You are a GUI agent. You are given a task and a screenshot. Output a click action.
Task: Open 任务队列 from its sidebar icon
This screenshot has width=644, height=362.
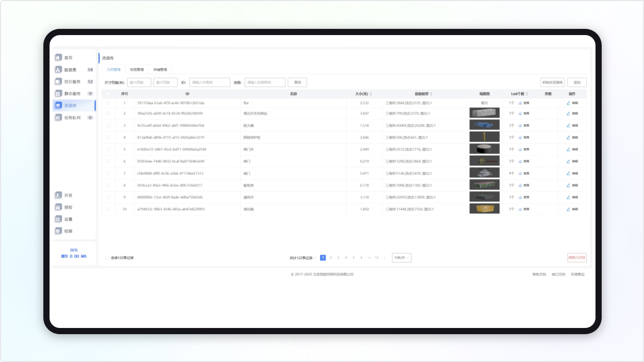click(x=58, y=118)
